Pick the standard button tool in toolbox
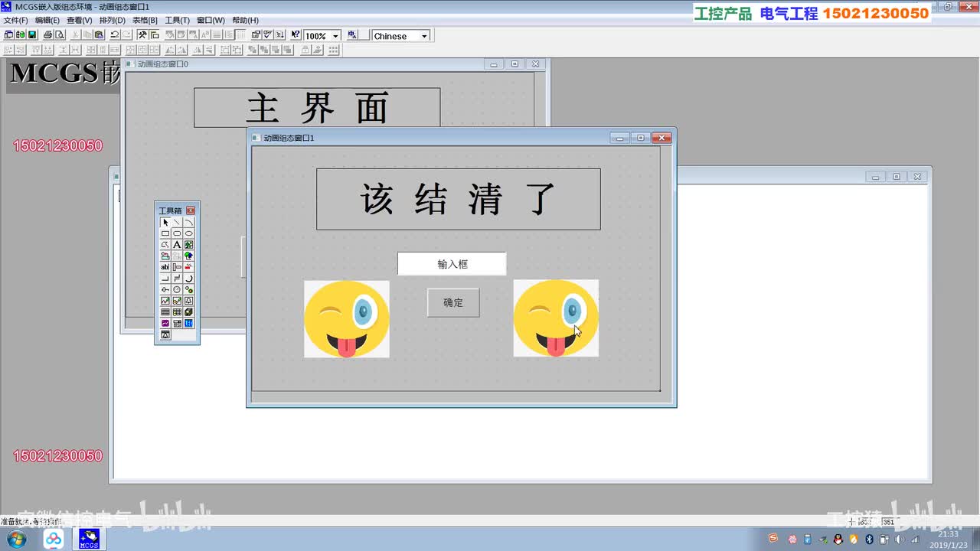 tap(165, 279)
